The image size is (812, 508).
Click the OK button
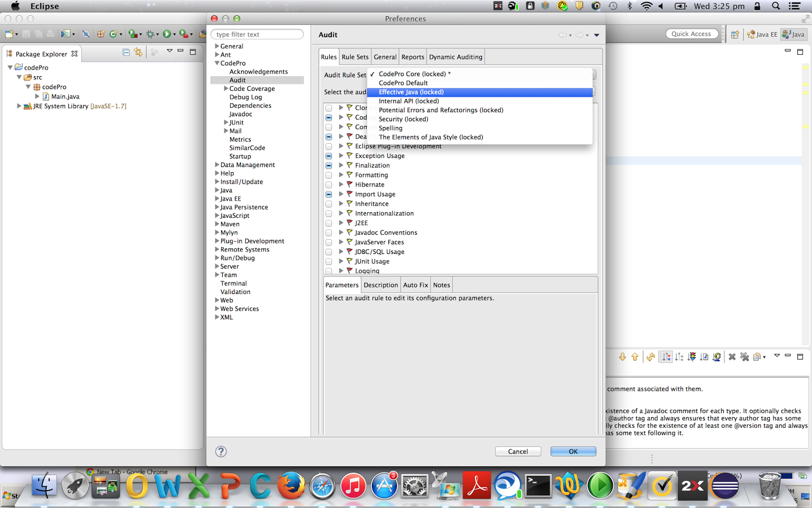(x=573, y=451)
